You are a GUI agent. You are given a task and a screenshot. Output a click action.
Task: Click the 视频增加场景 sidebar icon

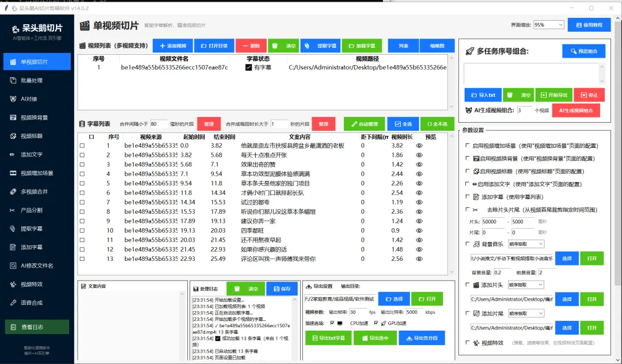point(13,173)
